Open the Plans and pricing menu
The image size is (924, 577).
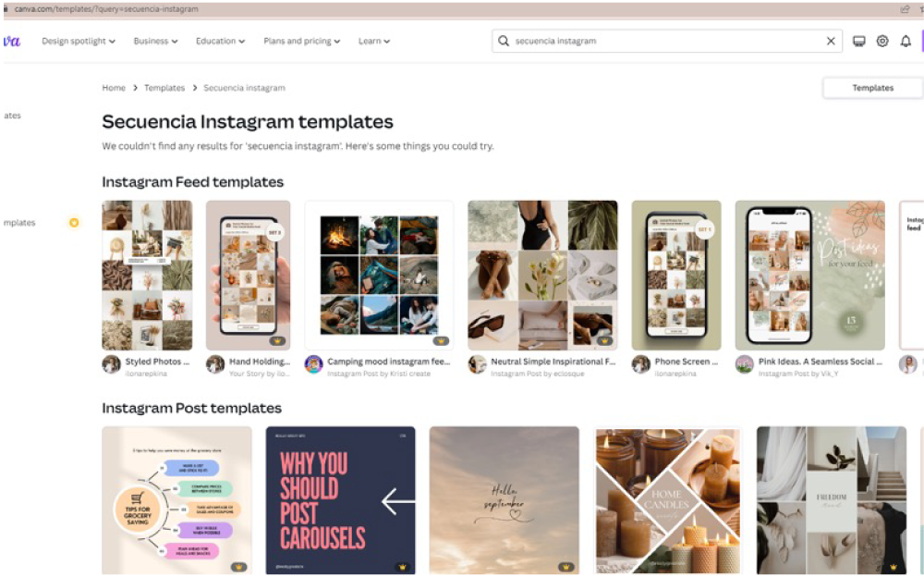[302, 42]
